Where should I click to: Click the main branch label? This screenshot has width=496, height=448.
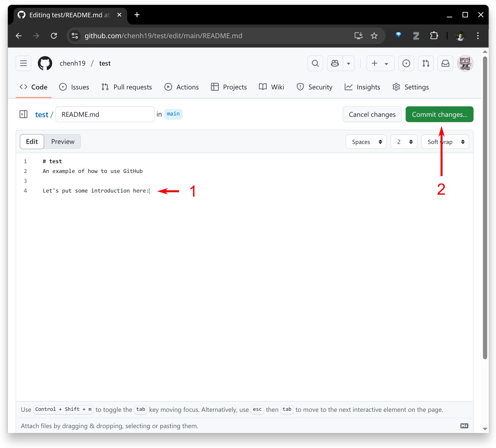(x=173, y=114)
